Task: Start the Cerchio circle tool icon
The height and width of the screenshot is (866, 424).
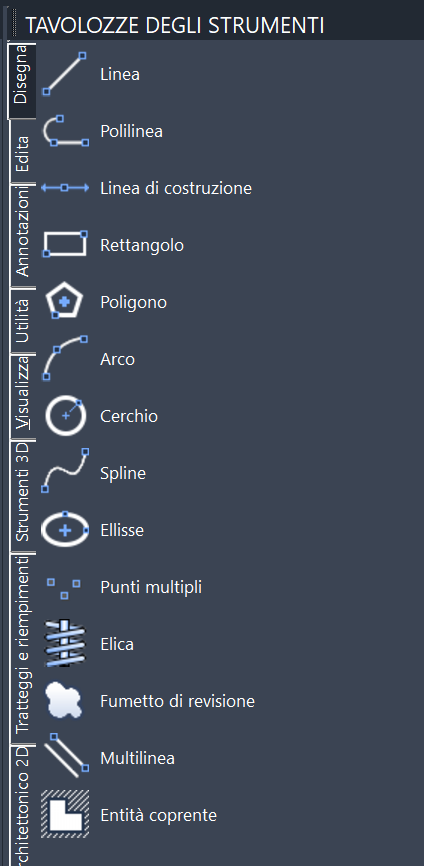Action: 65,415
